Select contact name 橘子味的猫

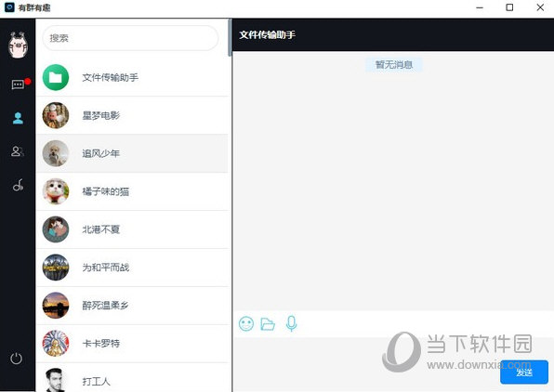click(106, 191)
